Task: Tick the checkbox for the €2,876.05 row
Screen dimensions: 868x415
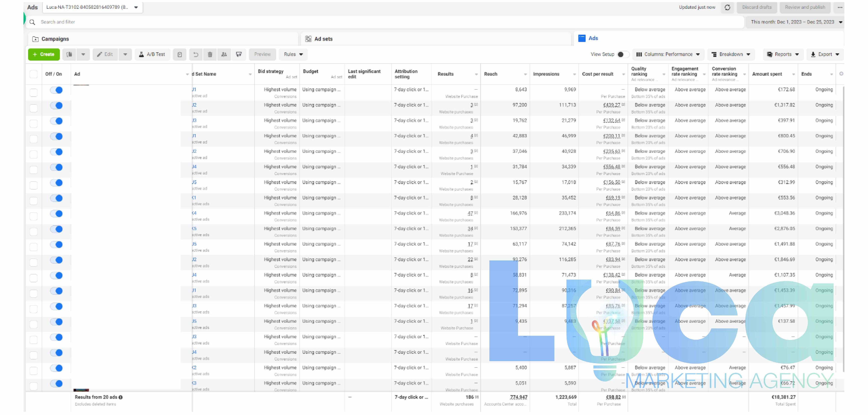Action: pyautogui.click(x=34, y=232)
